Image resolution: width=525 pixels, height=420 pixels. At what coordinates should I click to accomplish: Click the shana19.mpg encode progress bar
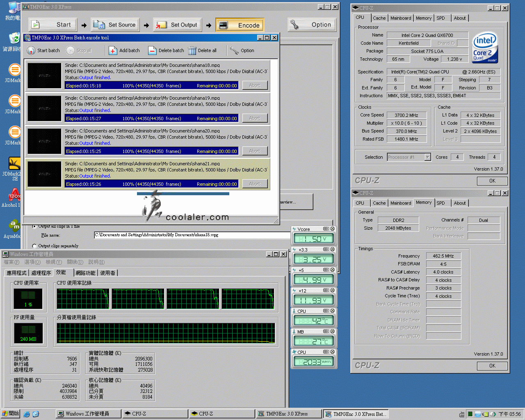152,118
